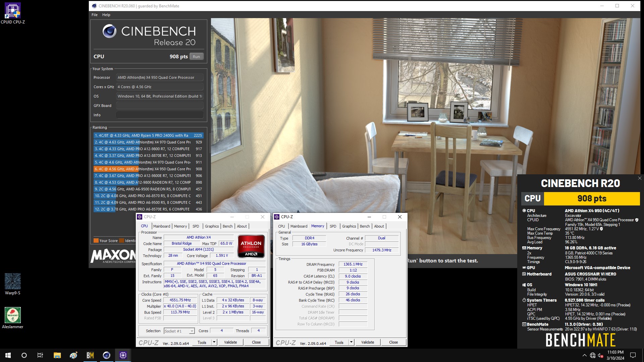Click the Cinebench window title icon
The image size is (644, 362).
pyautogui.click(x=94, y=6)
